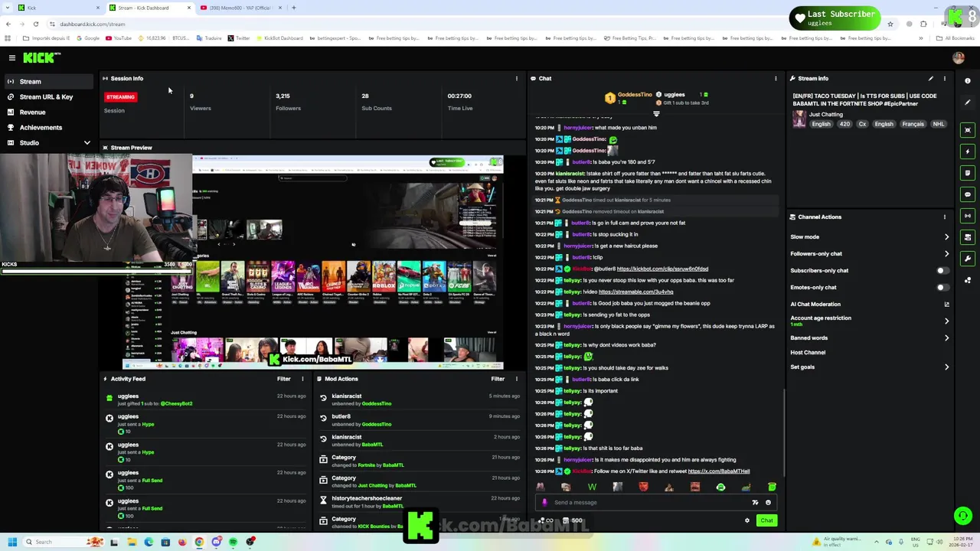Open Stream info panel three-dot menu

(x=945, y=78)
